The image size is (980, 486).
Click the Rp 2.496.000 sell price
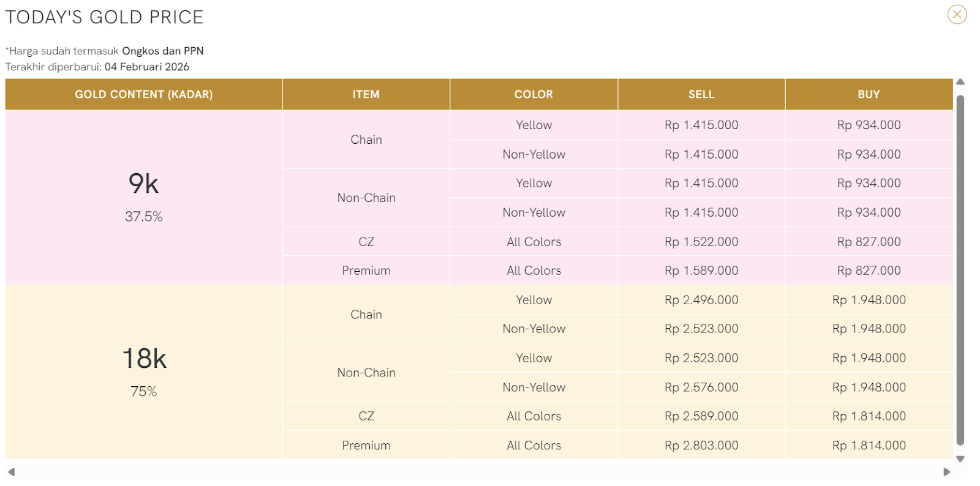coord(701,300)
